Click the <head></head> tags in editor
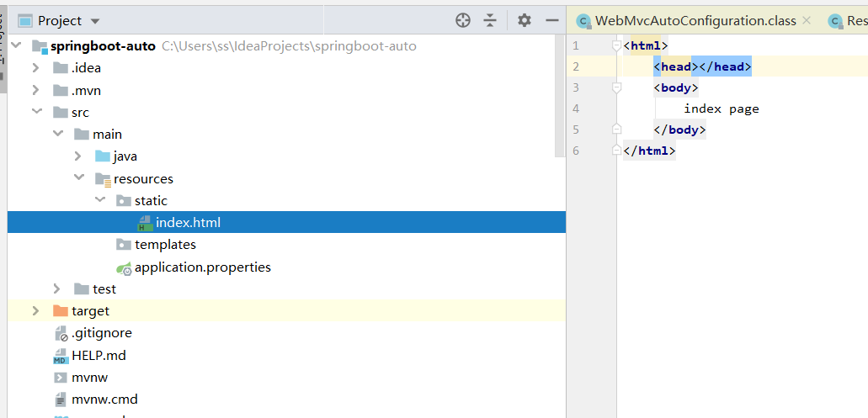 coord(702,66)
